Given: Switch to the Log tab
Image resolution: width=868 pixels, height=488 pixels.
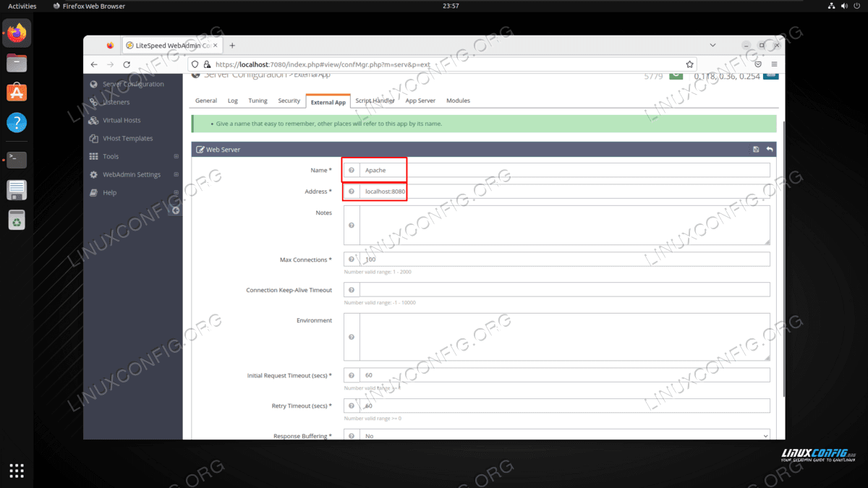Looking at the screenshot, I should tap(232, 100).
